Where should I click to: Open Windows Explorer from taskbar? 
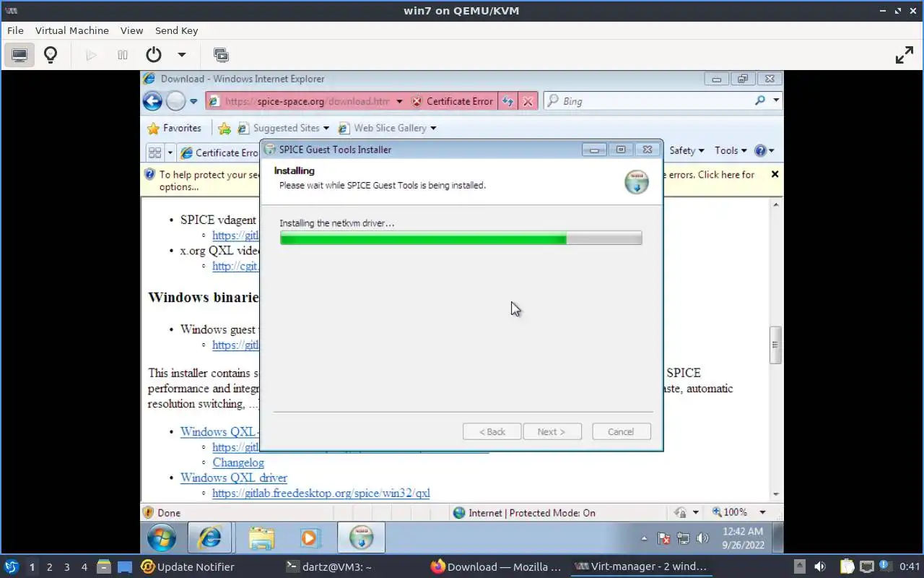click(261, 538)
